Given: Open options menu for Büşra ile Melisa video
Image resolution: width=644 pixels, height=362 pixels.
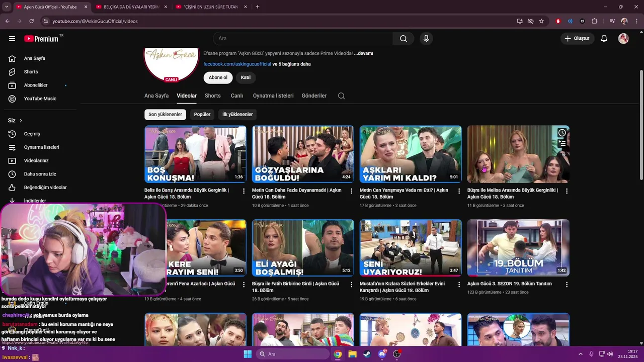Looking at the screenshot, I should tap(567, 191).
